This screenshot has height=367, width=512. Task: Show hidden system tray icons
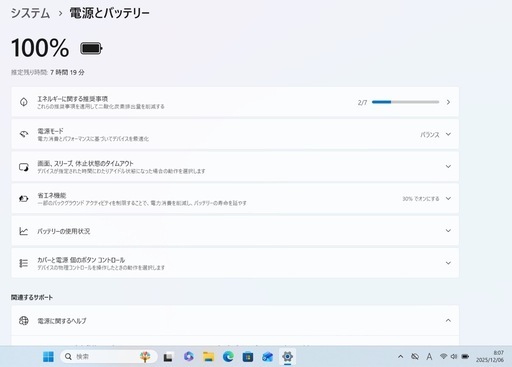pos(401,357)
